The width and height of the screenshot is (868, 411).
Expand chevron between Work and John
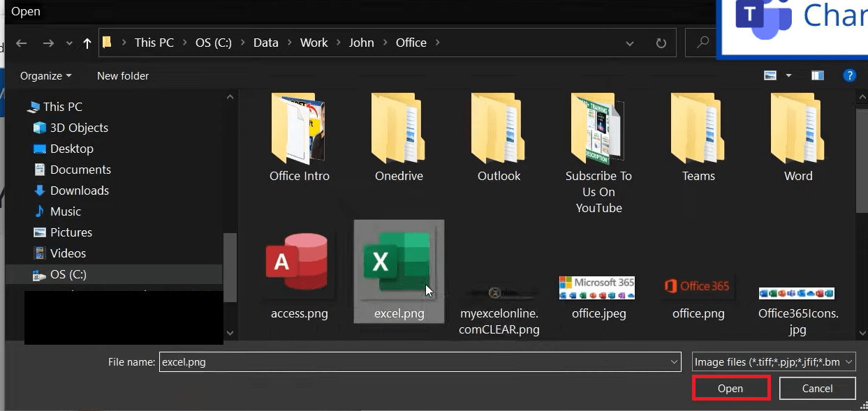point(339,43)
